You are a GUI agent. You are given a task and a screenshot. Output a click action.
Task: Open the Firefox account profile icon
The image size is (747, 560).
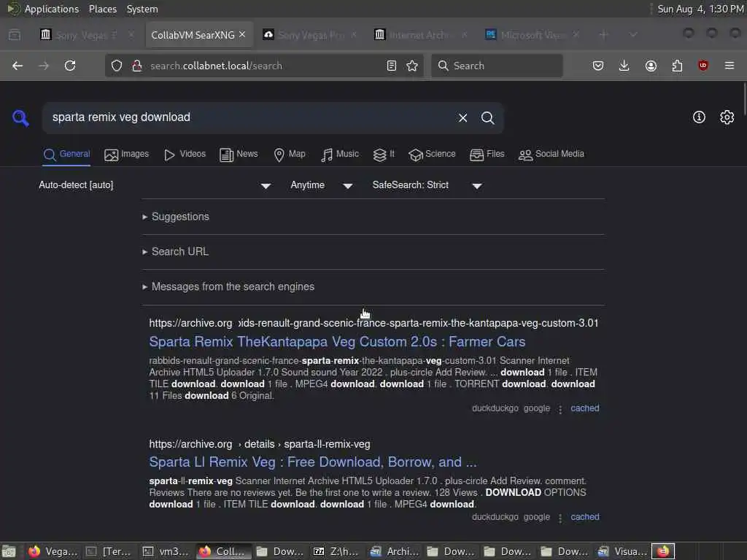tap(651, 66)
